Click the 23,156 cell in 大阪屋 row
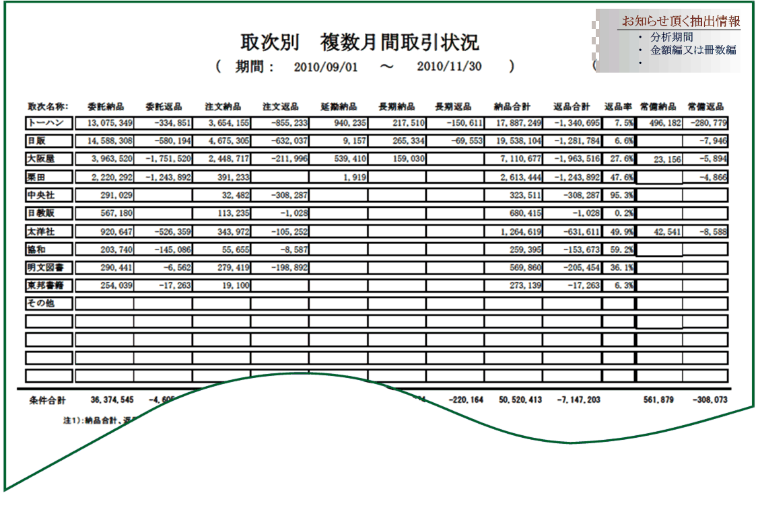Image resolution: width=758 pixels, height=532 pixels. coord(660,159)
